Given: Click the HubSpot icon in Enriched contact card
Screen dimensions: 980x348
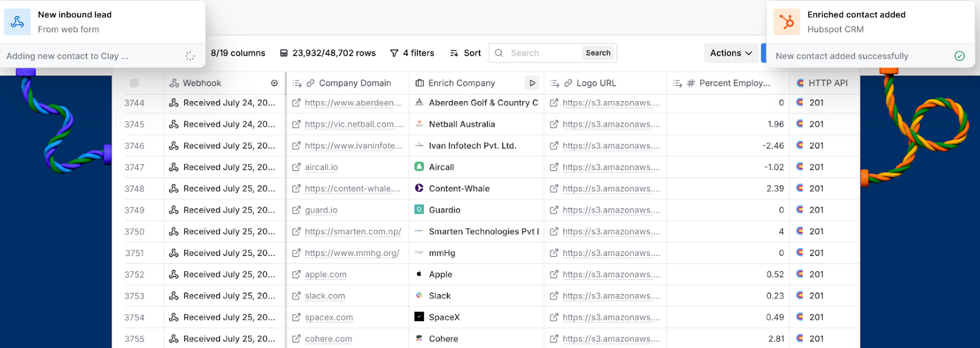Looking at the screenshot, I should click(x=786, y=22).
